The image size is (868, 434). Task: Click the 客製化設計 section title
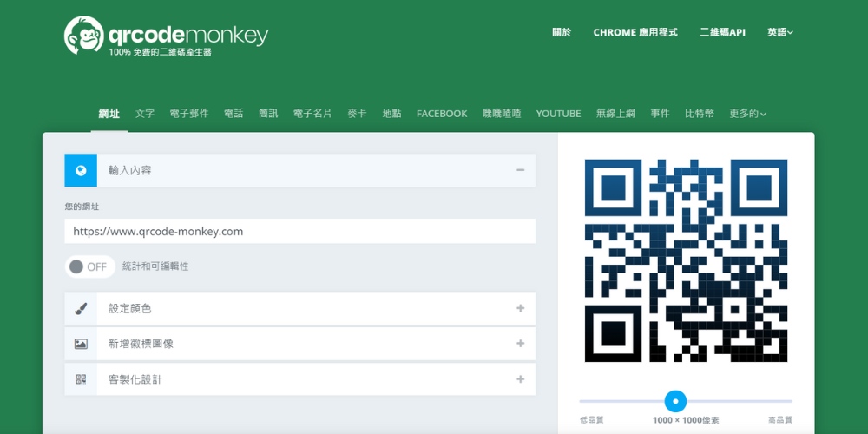tap(135, 379)
